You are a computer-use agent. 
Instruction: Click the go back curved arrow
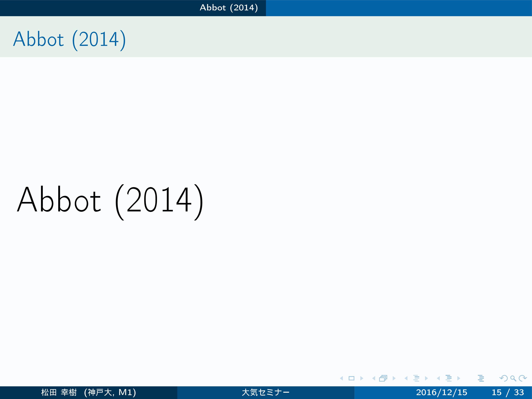coord(503,378)
